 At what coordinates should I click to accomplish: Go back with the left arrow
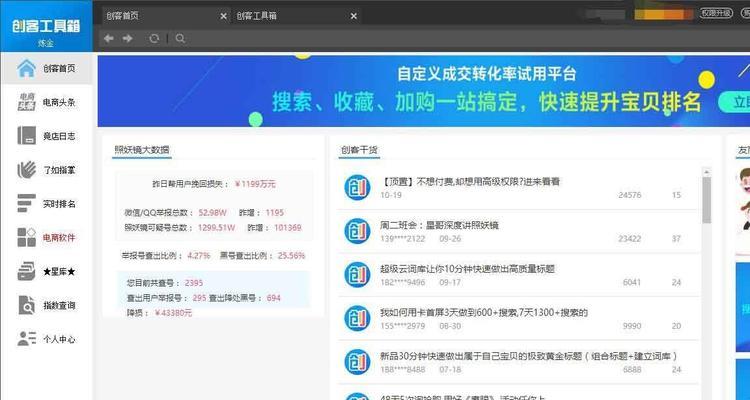click(x=109, y=38)
